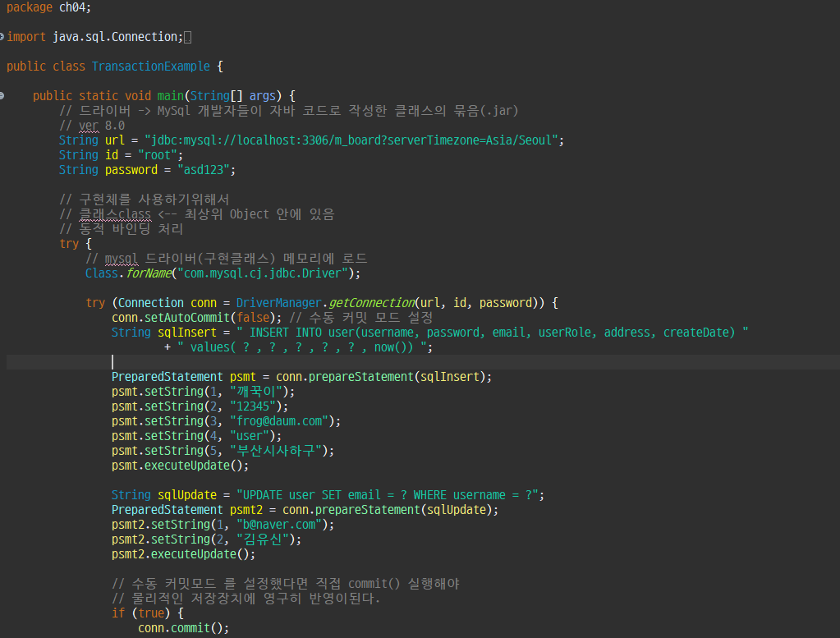Click the "12345" string literal
The image size is (840, 638).
click(253, 406)
